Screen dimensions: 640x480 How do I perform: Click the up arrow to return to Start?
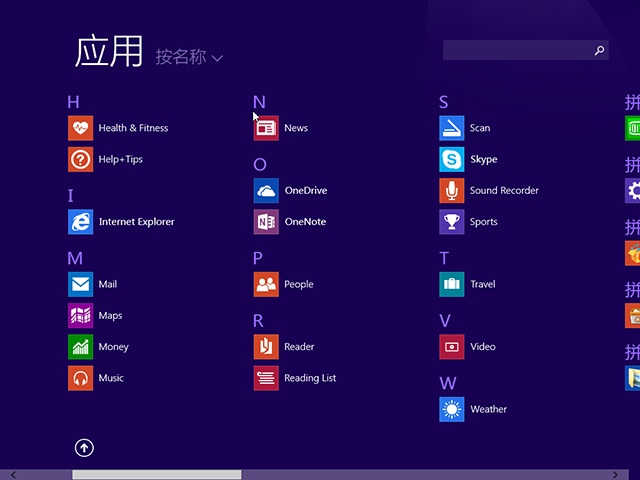coord(84,448)
